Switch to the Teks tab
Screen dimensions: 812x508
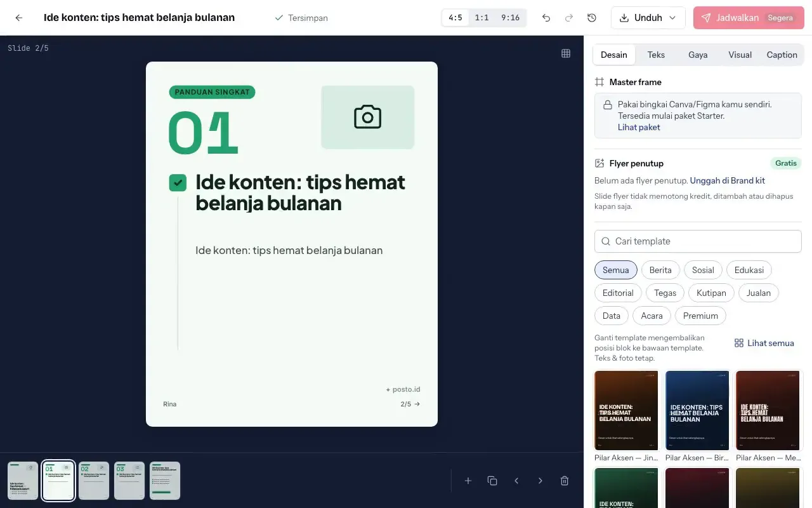coord(656,55)
